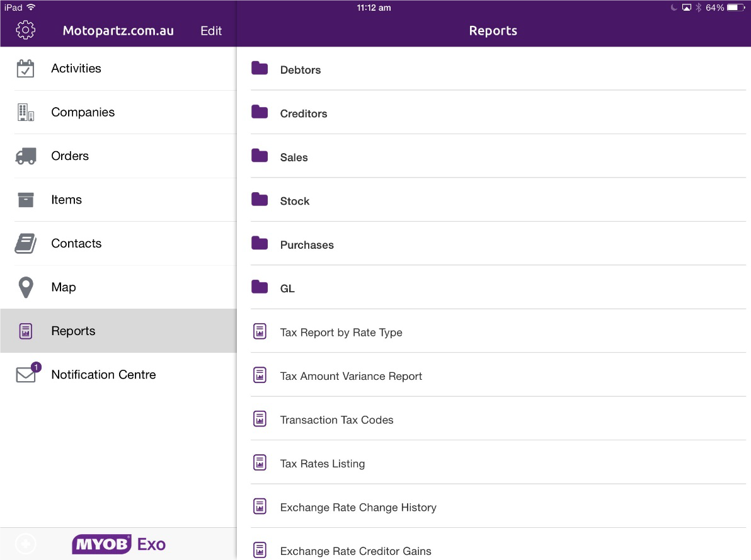Expand the Debtors report folder
The image size is (751, 560).
click(x=301, y=70)
